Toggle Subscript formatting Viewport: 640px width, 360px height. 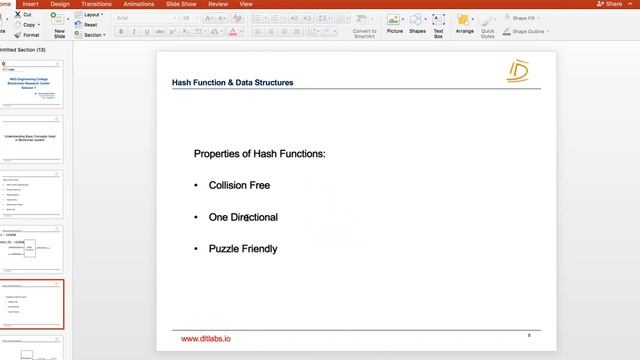[185, 31]
